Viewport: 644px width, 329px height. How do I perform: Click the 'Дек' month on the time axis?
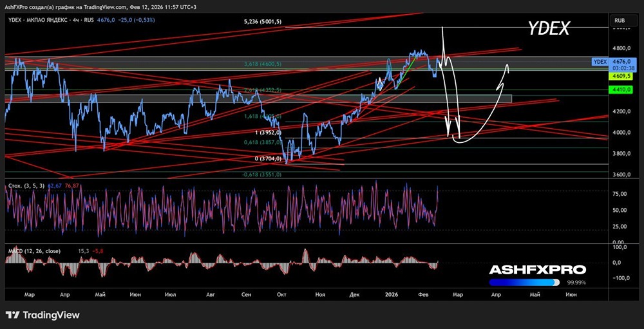pyautogui.click(x=354, y=294)
